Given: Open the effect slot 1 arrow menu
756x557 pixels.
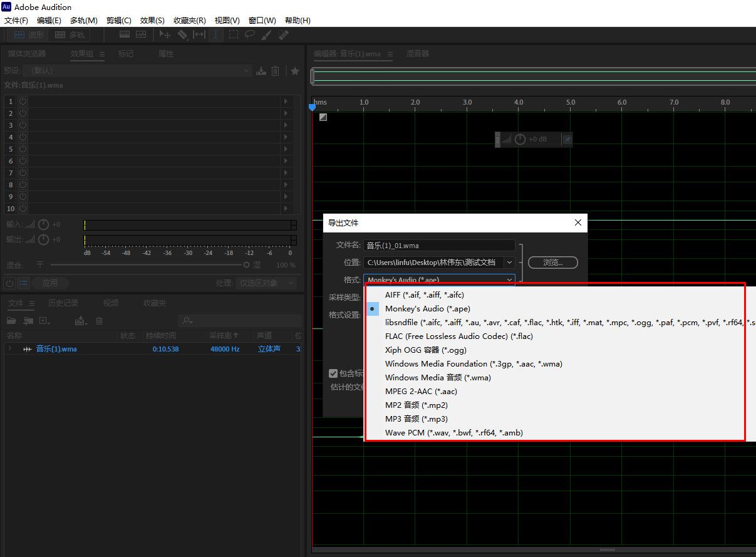Looking at the screenshot, I should [286, 101].
